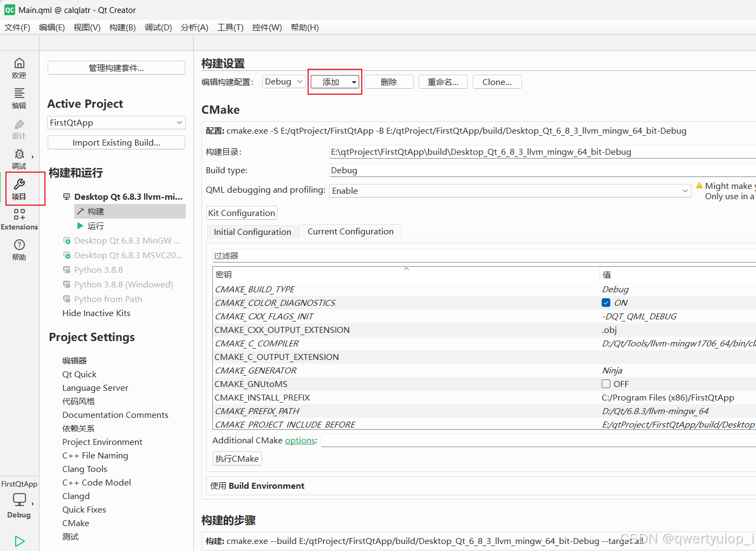Open the CMake options link
The height and width of the screenshot is (551, 756).
click(x=300, y=440)
